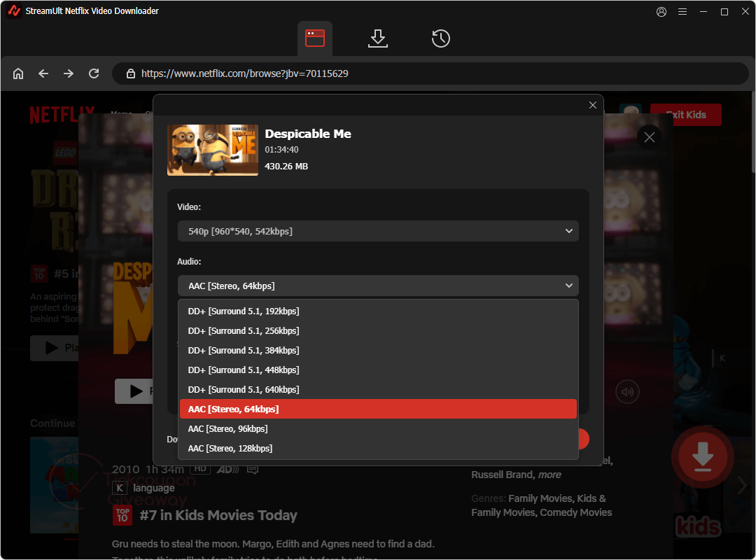The height and width of the screenshot is (560, 756).
Task: Click the 'Despicable Me' title text
Action: 308,134
